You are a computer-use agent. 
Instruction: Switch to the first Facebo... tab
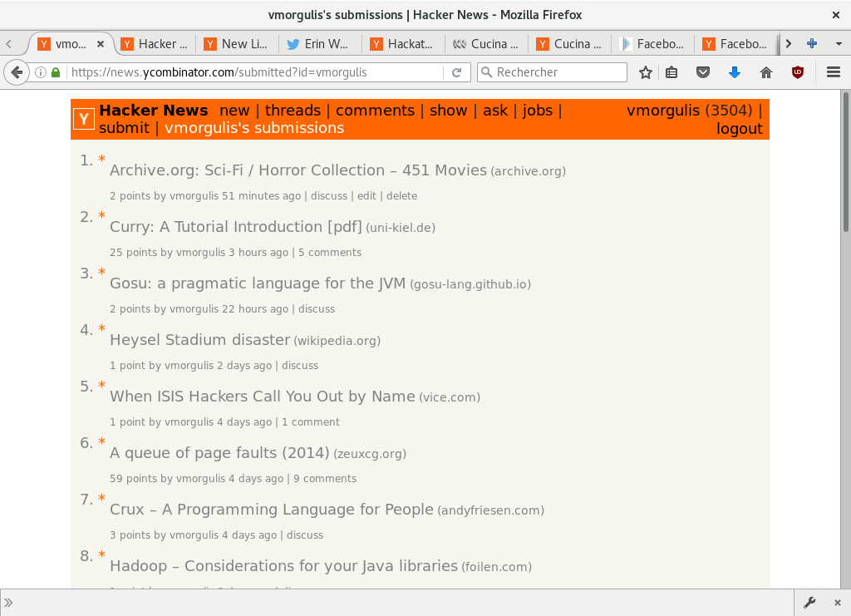click(x=653, y=44)
